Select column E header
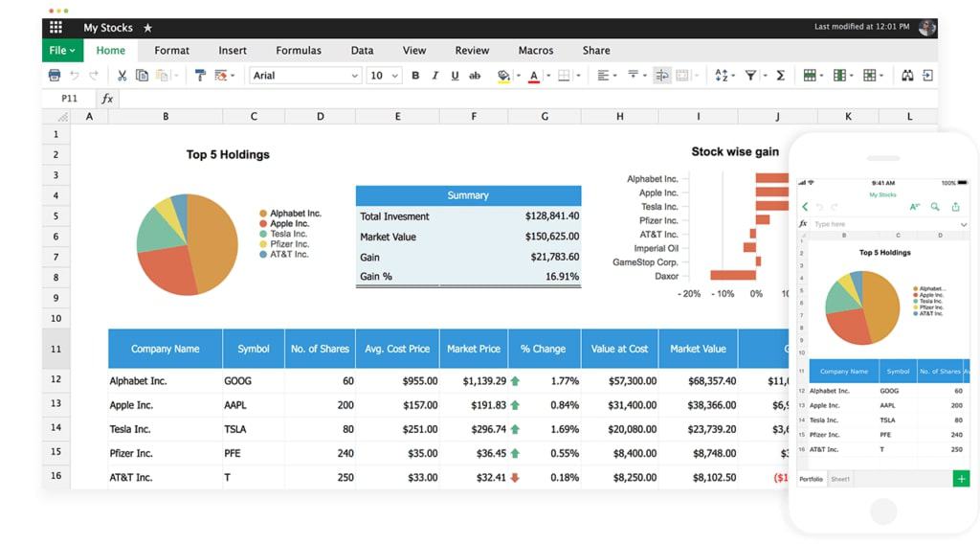The image size is (980, 544). [x=397, y=116]
